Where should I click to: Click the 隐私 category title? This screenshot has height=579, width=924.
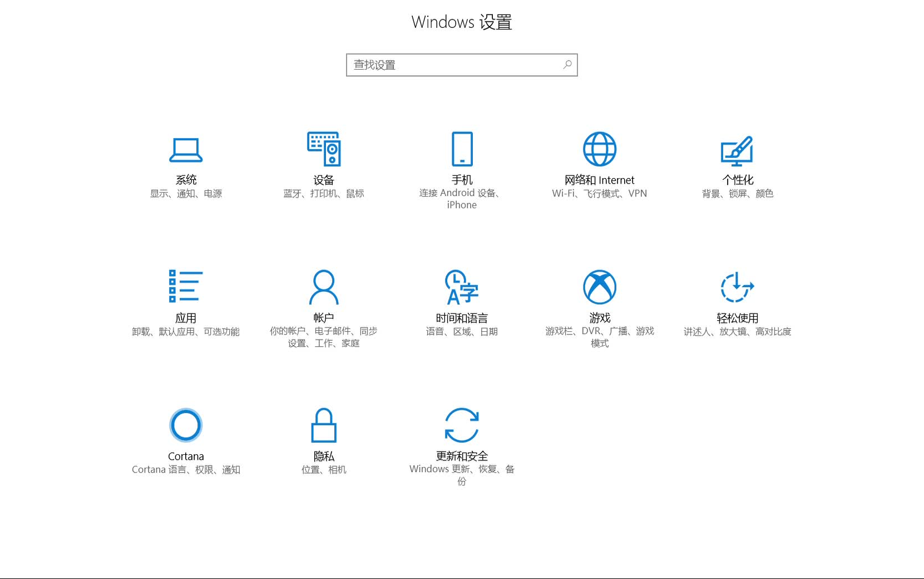click(x=324, y=457)
